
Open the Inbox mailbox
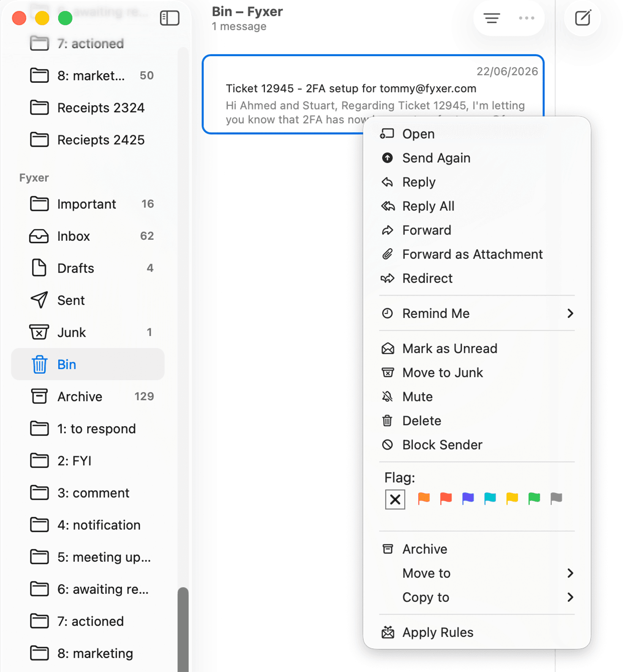88,236
